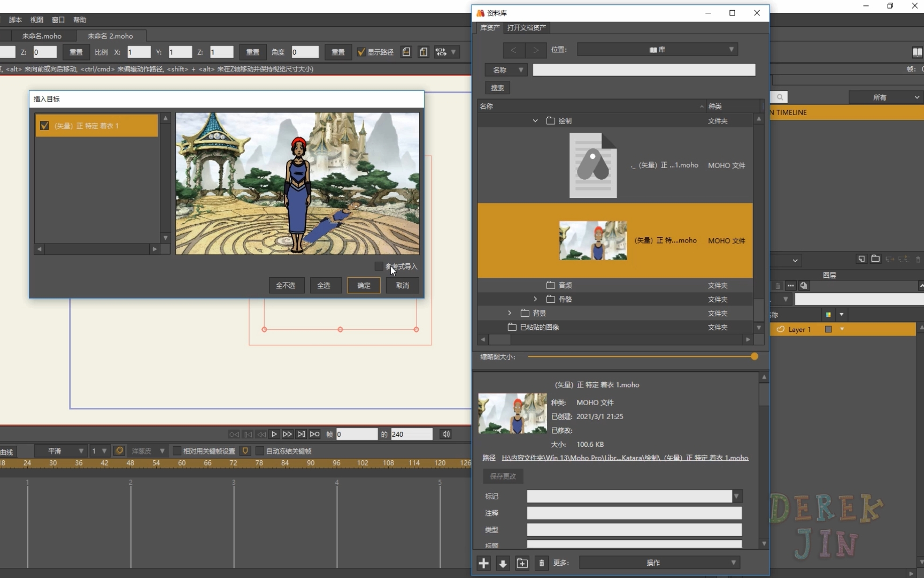This screenshot has width=924, height=578.
Task: Click the thumbnail size slider handle
Action: click(754, 356)
